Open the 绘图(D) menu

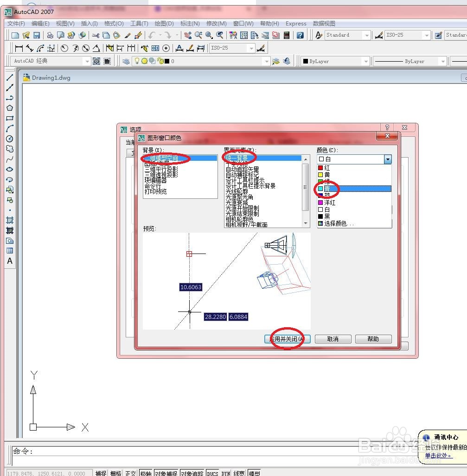pyautogui.click(x=164, y=23)
